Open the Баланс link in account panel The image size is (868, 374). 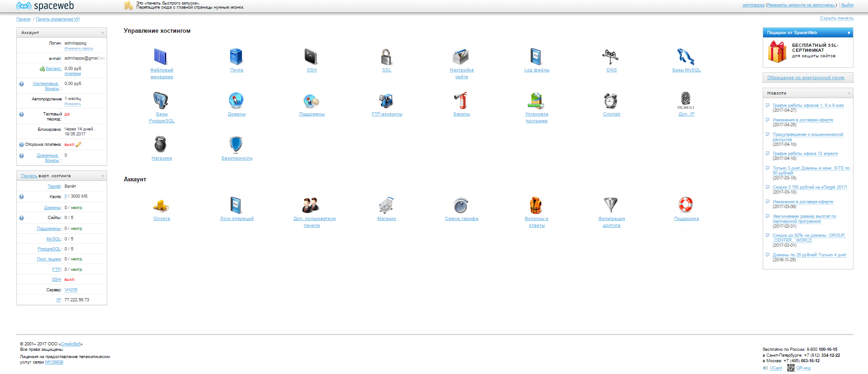pos(54,69)
